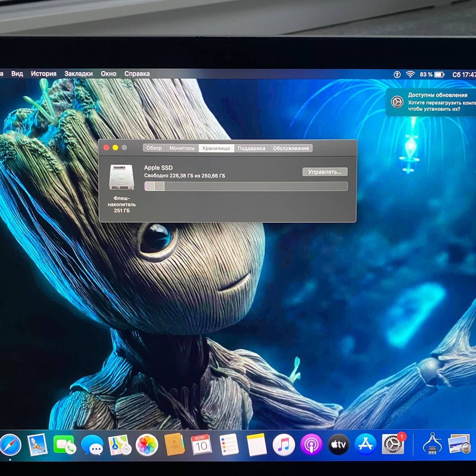Viewport: 476px width, 476px height.
Task: Click the Свободно 226,38 ГБ text
Action: [184, 176]
